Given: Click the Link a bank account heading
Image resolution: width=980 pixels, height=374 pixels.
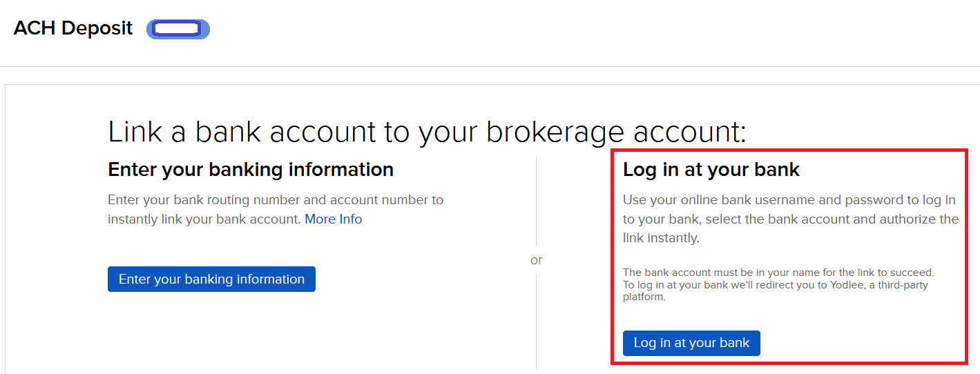Looking at the screenshot, I should [x=427, y=132].
